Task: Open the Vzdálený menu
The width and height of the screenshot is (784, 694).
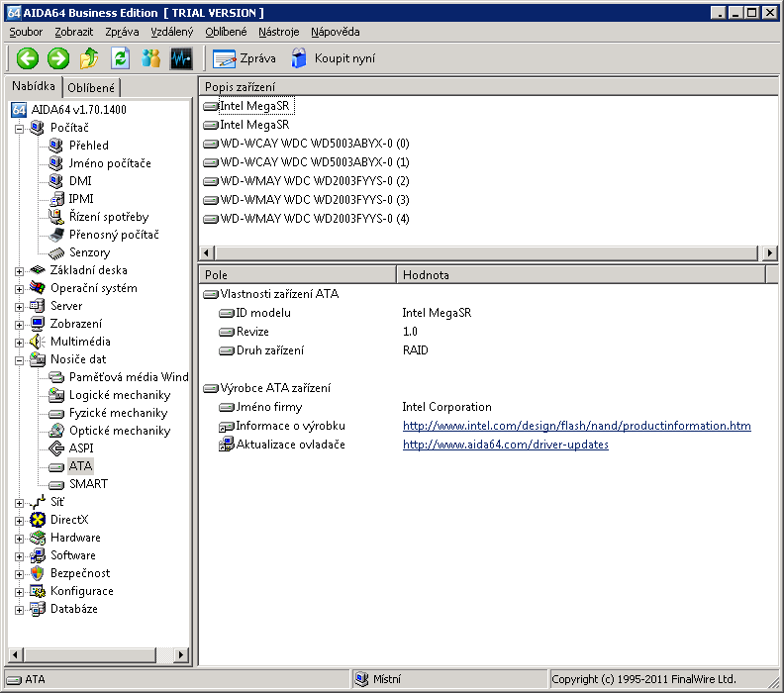Action: (172, 32)
